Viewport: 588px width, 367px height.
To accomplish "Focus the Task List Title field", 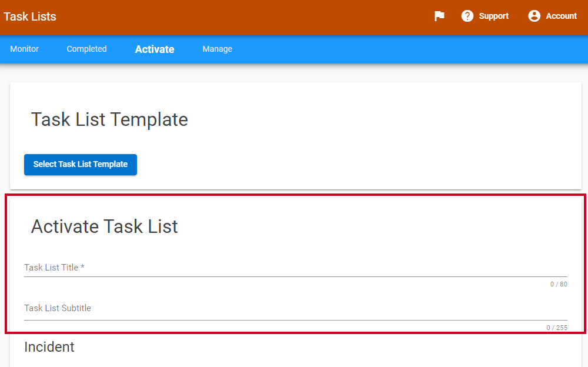I will click(296, 268).
